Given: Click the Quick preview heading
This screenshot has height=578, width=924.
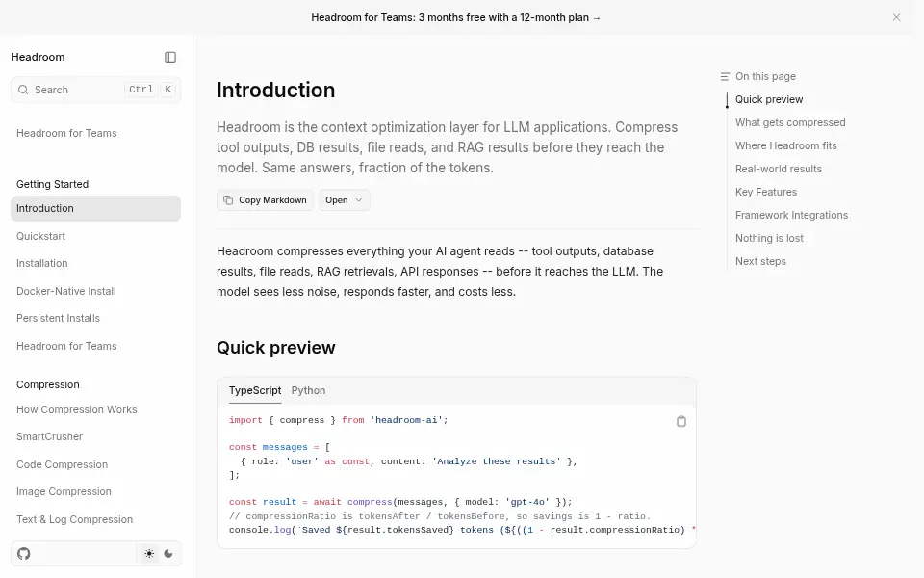Looking at the screenshot, I should coord(276,348).
